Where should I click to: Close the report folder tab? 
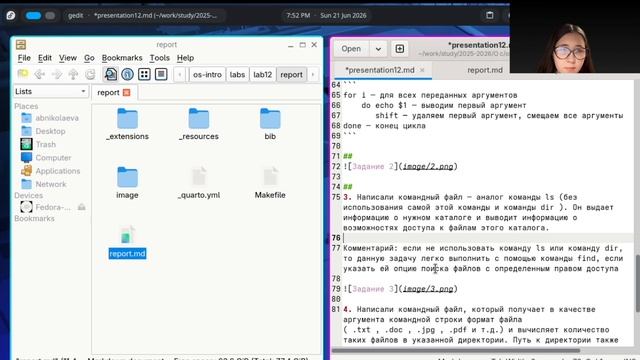tap(127, 93)
